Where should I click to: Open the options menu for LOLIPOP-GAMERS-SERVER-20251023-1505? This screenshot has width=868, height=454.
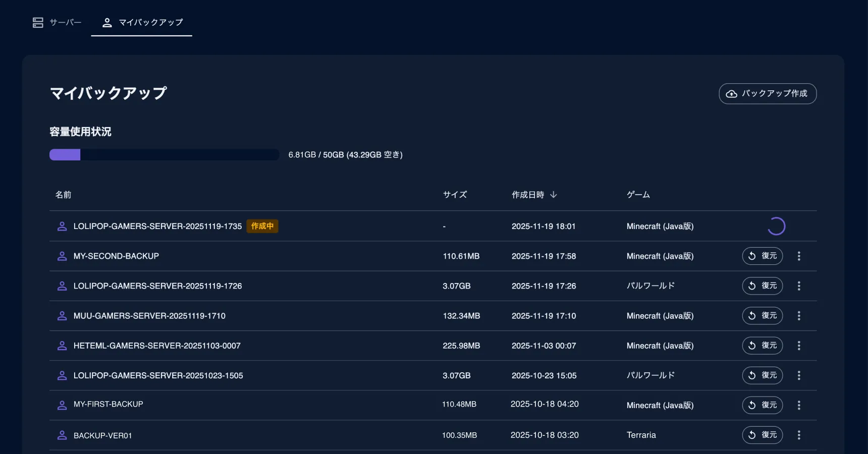point(799,375)
